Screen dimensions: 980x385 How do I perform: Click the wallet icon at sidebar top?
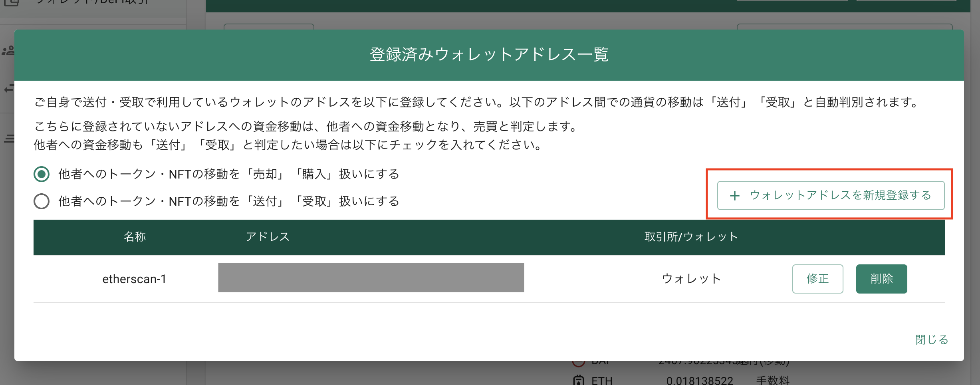pos(11,2)
